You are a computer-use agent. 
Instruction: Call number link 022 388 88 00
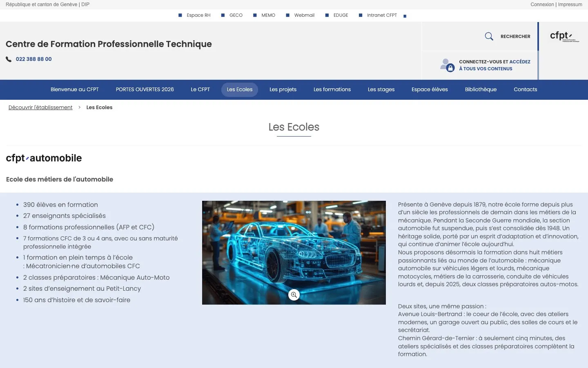[33, 59]
